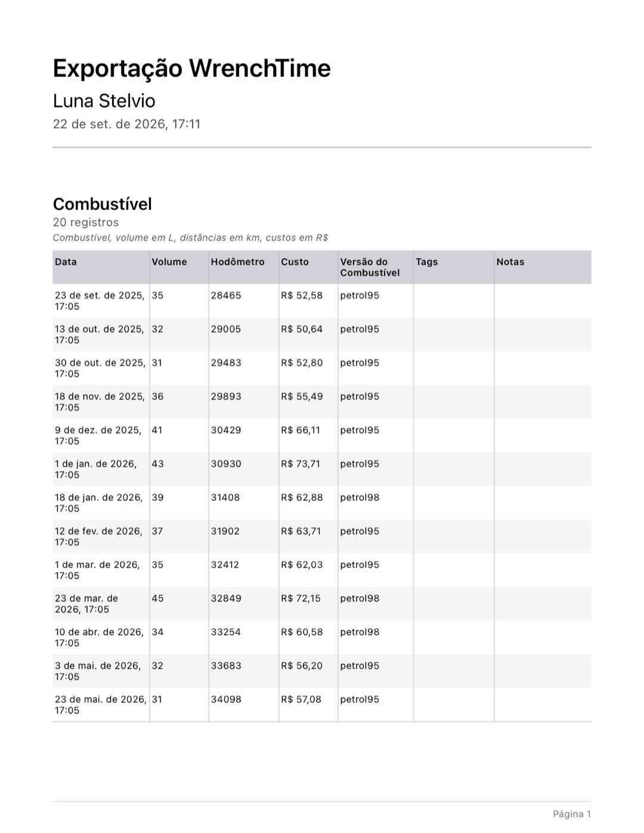Select odometer value 33683
The image size is (644, 833).
[226, 666]
